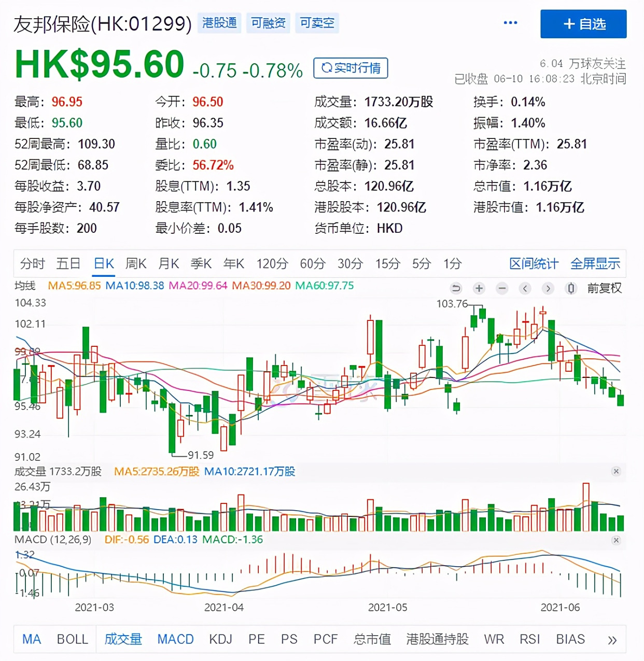Click the 港股通 tag badge
This screenshot has height=661, width=644.
[x=219, y=23]
